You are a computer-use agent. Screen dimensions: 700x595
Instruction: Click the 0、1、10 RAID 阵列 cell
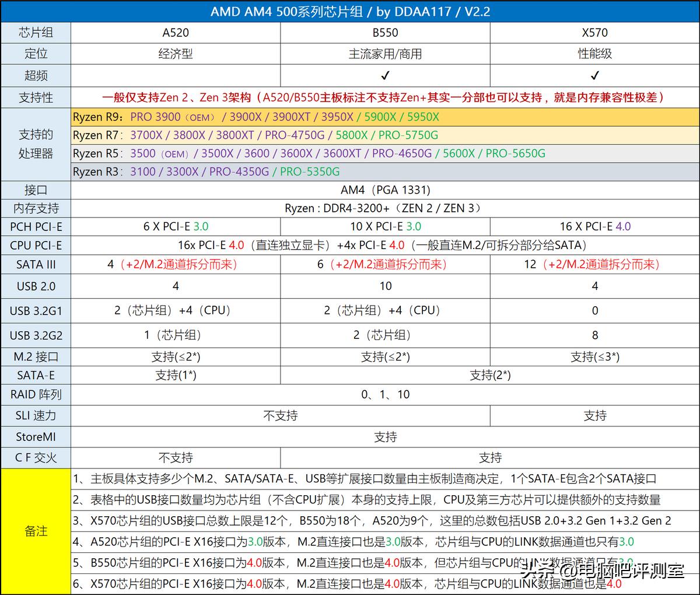[x=385, y=394]
